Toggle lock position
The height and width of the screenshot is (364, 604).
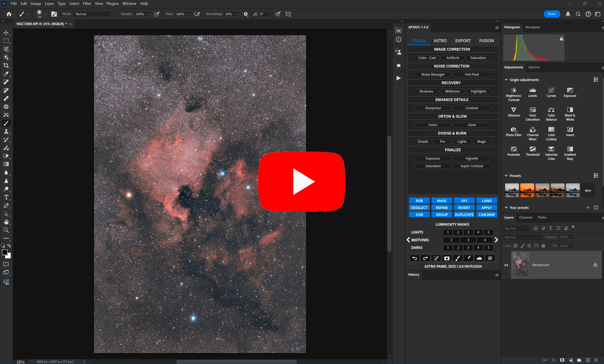529,246
